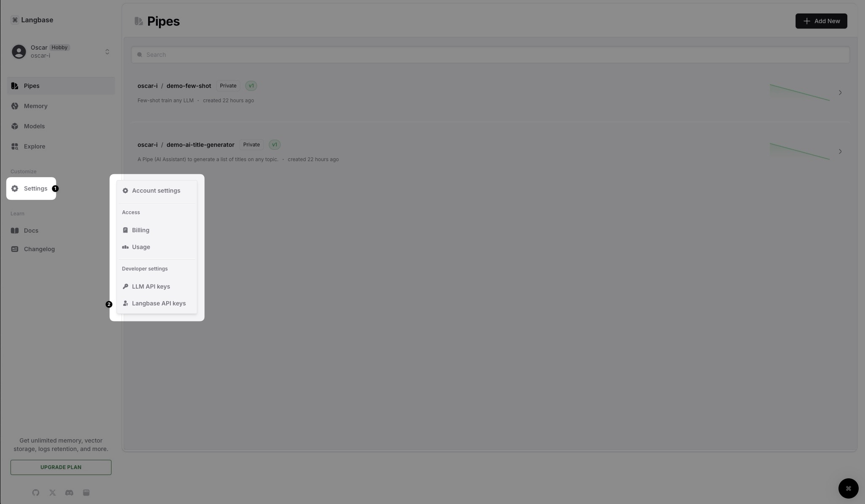The width and height of the screenshot is (865, 504).
Task: Click Add New pipe button
Action: pos(821,20)
